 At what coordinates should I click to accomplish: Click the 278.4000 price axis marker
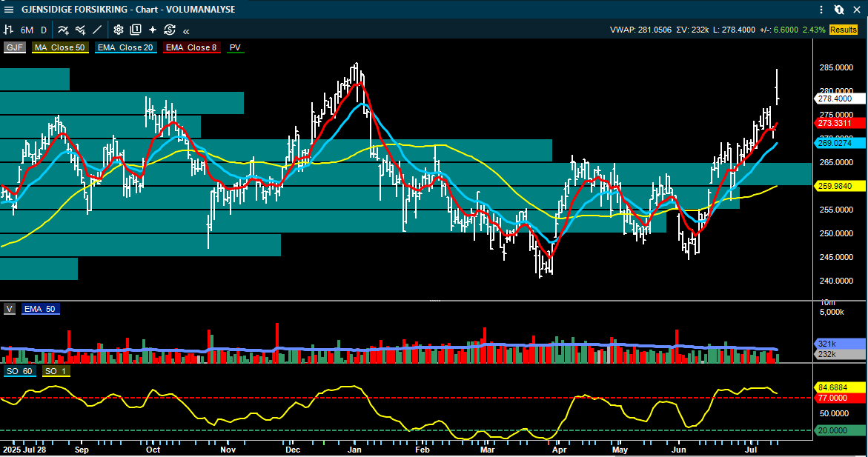pos(838,99)
